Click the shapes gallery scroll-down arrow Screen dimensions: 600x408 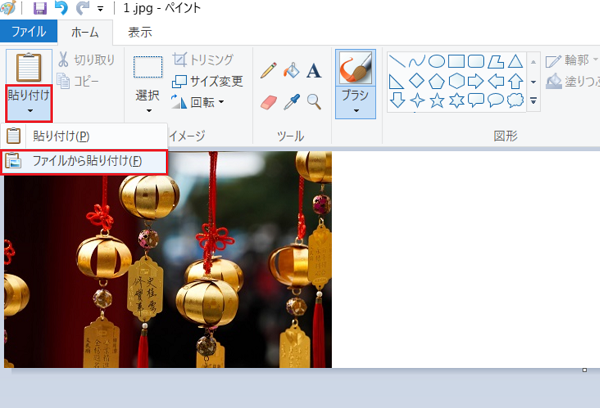(533, 82)
